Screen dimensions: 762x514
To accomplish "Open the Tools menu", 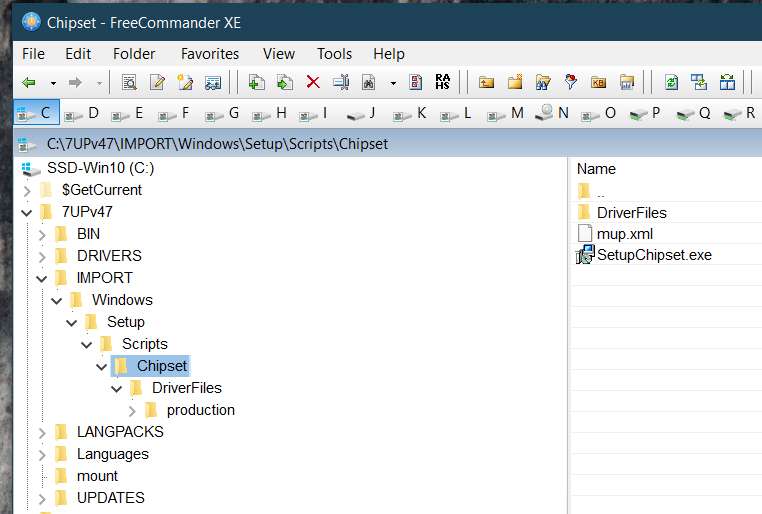I will click(334, 54).
